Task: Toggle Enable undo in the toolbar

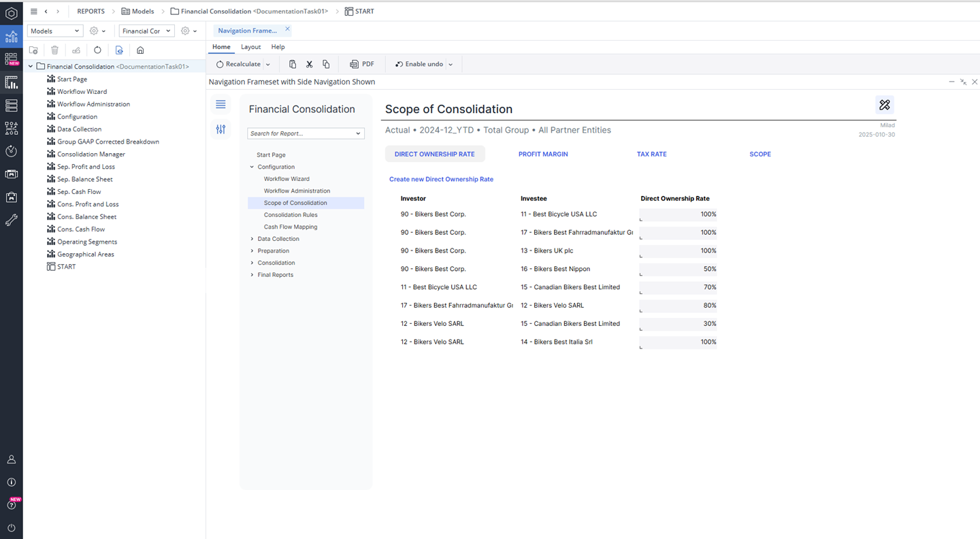Action: pyautogui.click(x=419, y=64)
